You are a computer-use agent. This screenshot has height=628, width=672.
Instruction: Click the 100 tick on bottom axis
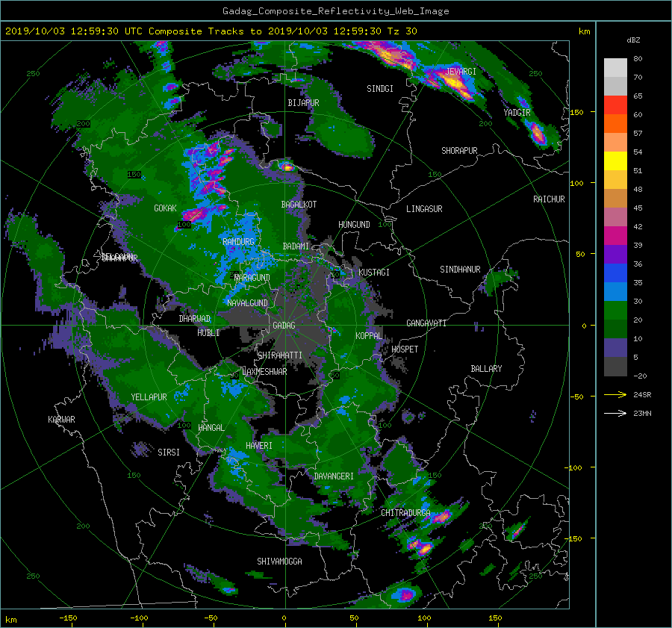coord(424,618)
